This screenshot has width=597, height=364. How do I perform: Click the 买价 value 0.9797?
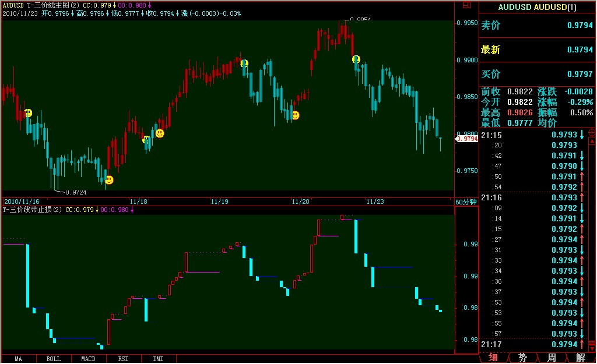[580, 74]
